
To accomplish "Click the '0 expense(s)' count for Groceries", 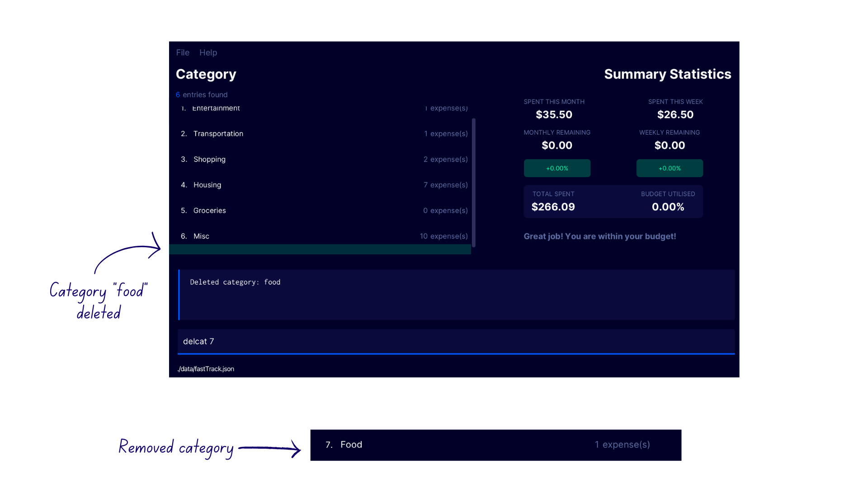I will point(445,211).
